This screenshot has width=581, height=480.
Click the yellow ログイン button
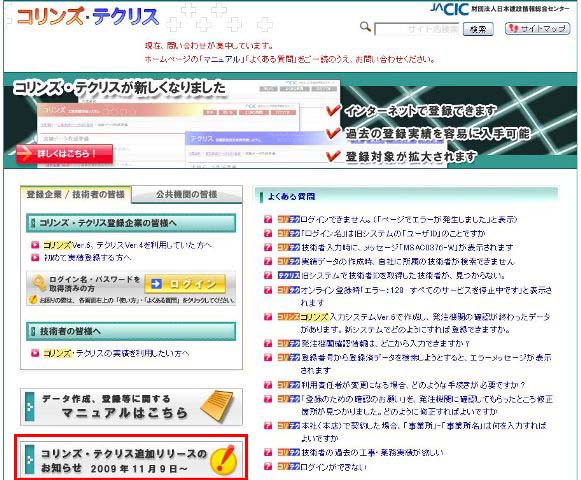185,284
